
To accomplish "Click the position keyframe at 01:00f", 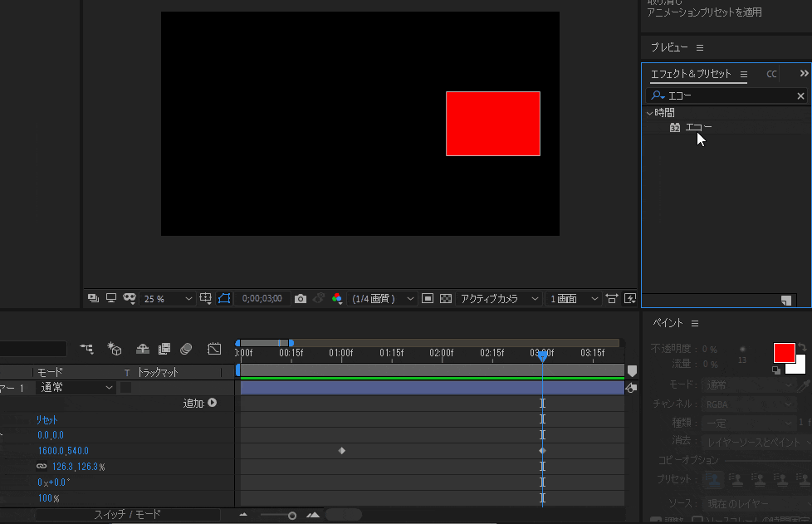I will pos(342,451).
